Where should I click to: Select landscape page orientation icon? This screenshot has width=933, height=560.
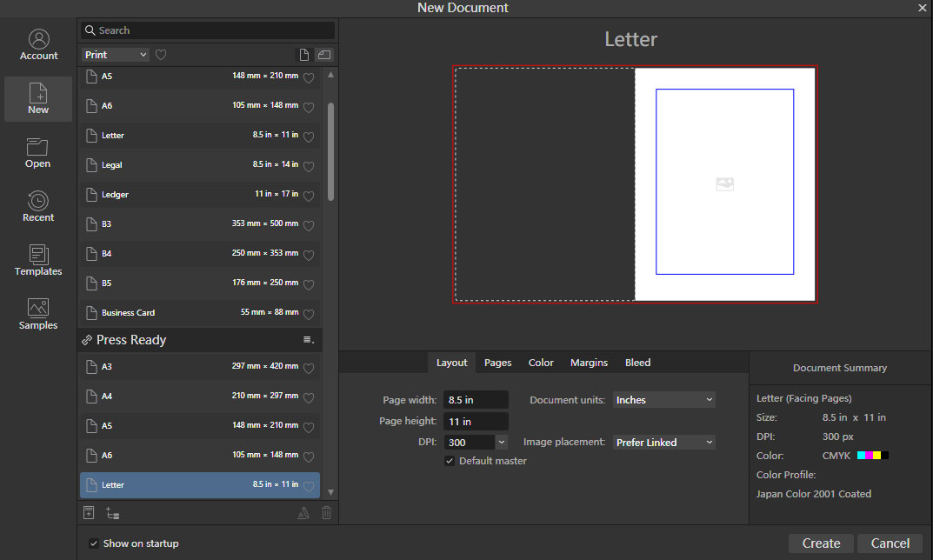[323, 55]
